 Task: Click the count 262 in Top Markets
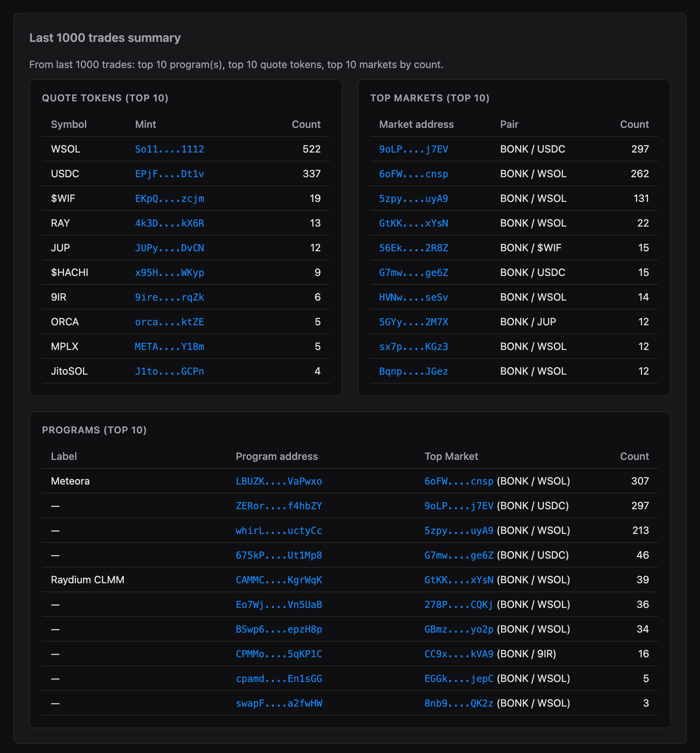640,174
